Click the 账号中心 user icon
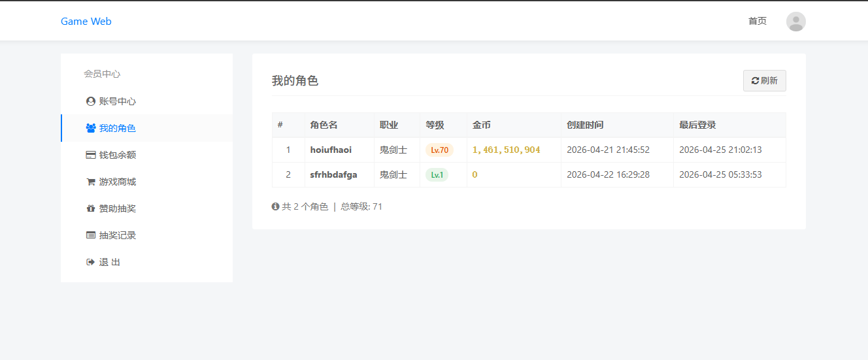Viewport: 868px width, 360px height. 91,101
